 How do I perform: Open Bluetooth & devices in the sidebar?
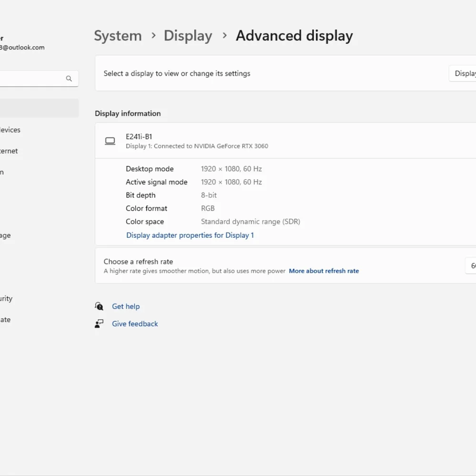(x=10, y=130)
